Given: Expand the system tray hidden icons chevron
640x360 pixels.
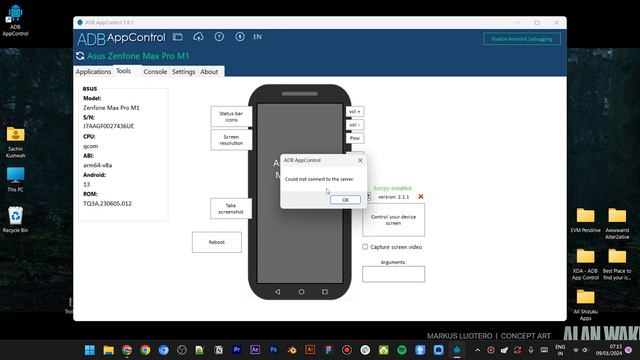Looking at the screenshot, I should click(477, 350).
